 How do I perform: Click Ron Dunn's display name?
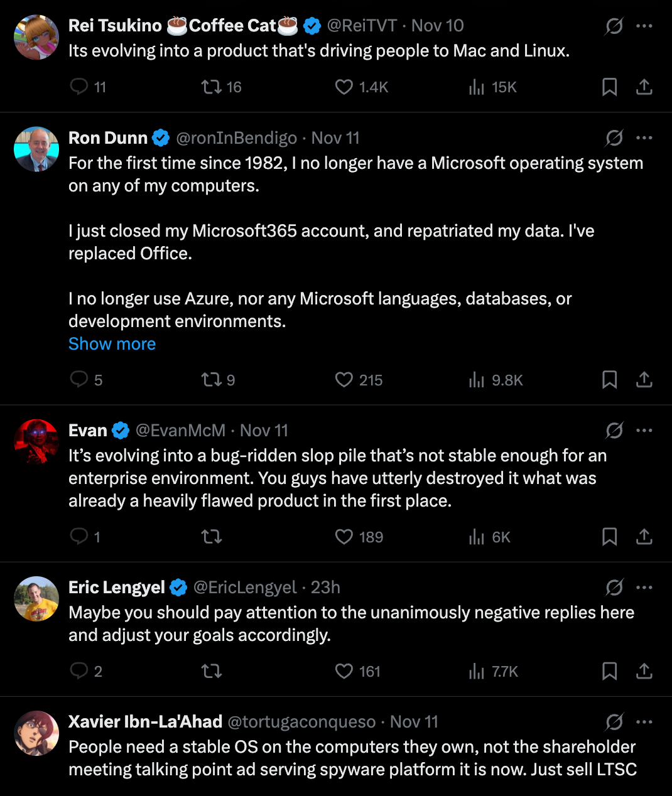108,138
